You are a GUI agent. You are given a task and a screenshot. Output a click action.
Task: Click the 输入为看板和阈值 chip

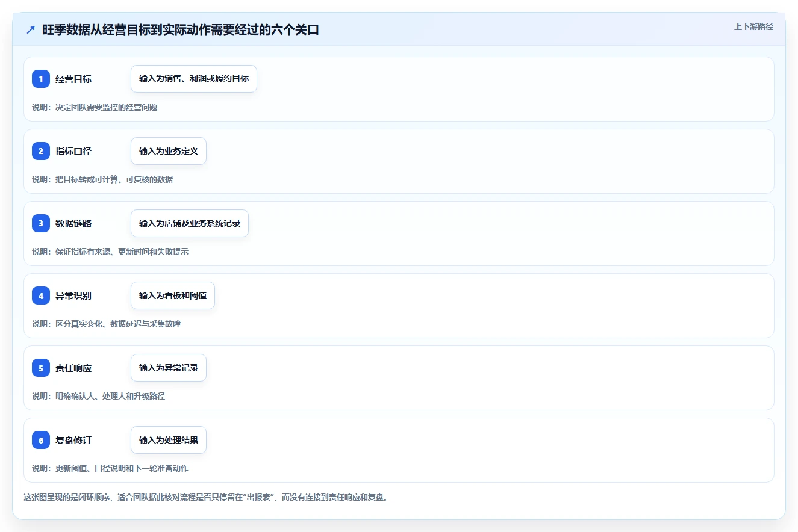tap(173, 295)
